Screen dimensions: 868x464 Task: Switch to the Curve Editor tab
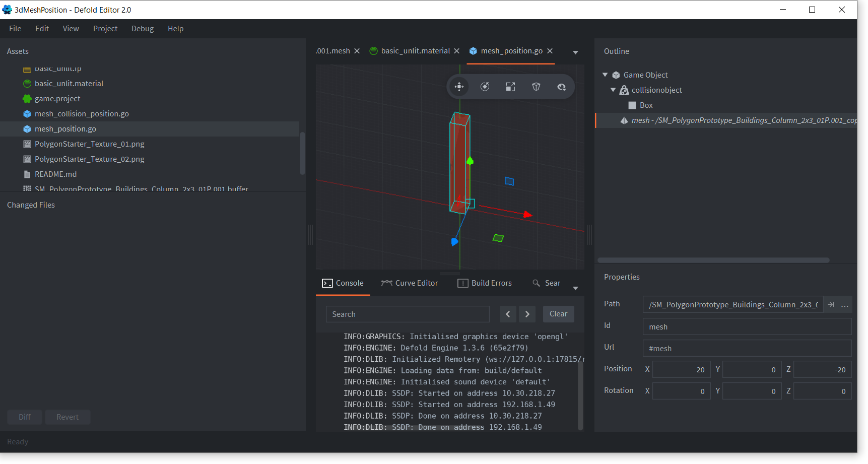[410, 283]
